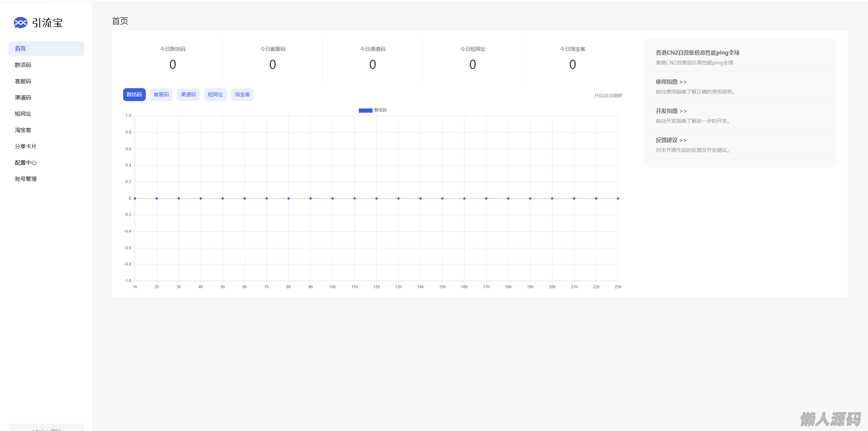Switch chart to 渠道码 tab
868x431 pixels.
188,95
